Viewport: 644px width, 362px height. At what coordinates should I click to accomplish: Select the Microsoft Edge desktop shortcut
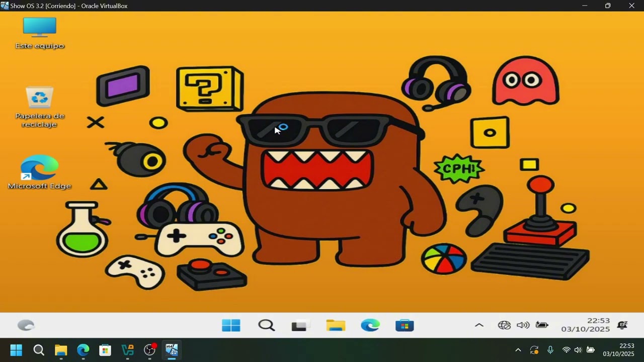40,172
